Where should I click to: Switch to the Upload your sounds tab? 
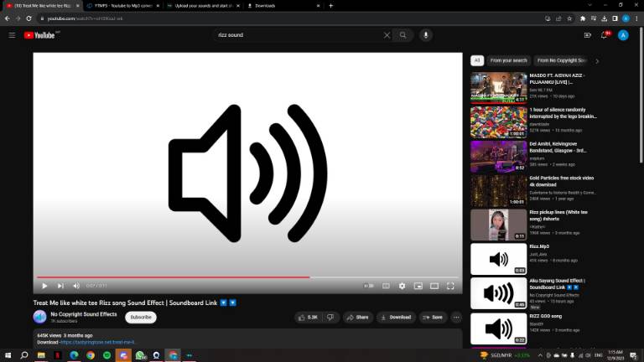point(203,6)
